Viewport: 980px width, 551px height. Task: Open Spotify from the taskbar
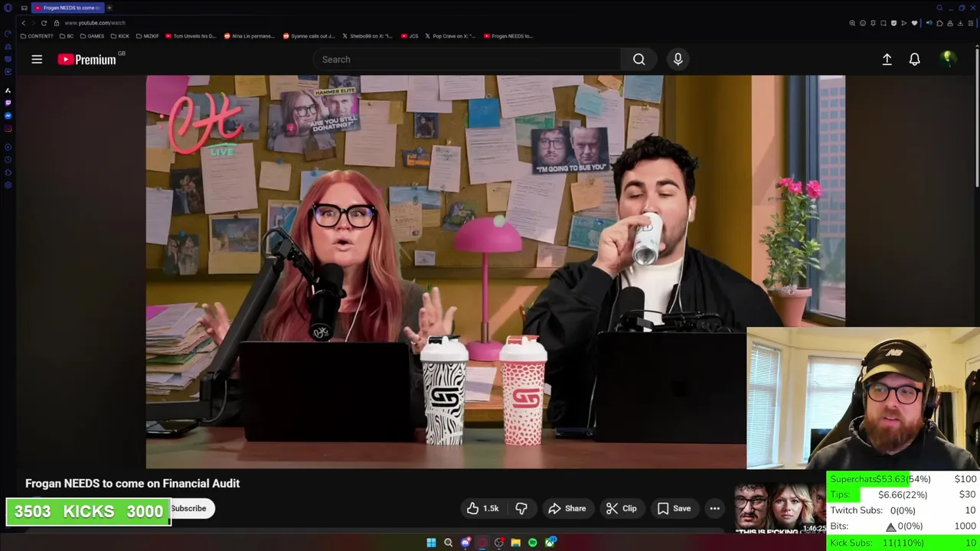[532, 543]
